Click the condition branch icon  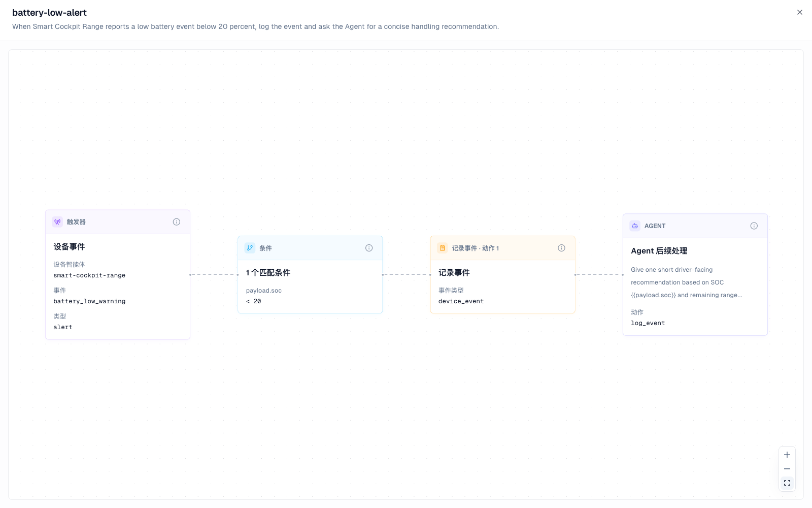250,248
